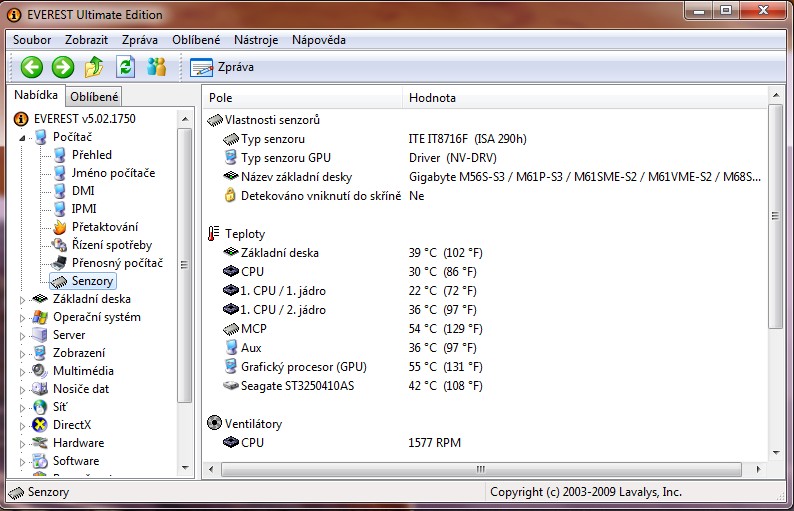794x511 pixels.
Task: Click the Vlastnosti senzorů chip icon
Action: [x=215, y=120]
